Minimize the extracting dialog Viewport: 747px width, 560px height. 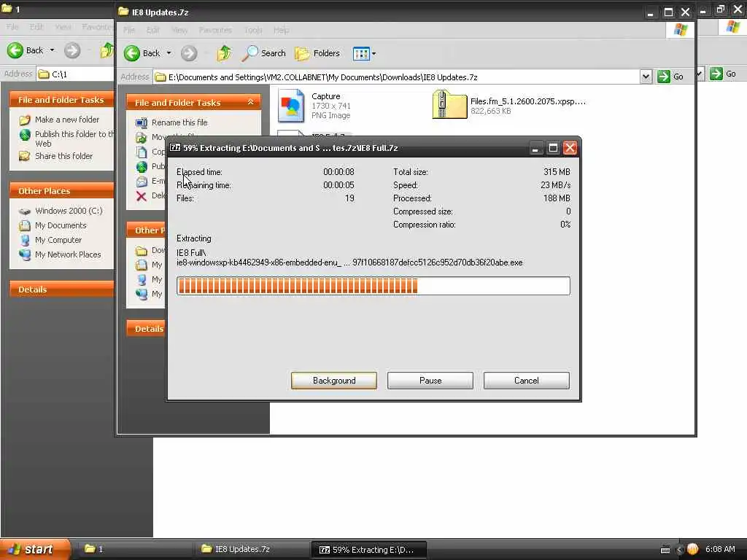coord(535,148)
